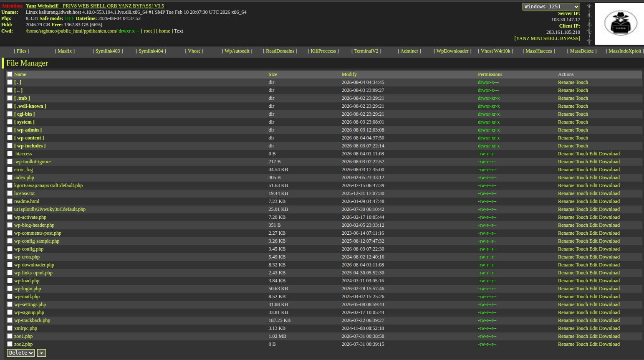Click Touch for readme.html
Screen dimensions: 644x360
coord(582,201)
